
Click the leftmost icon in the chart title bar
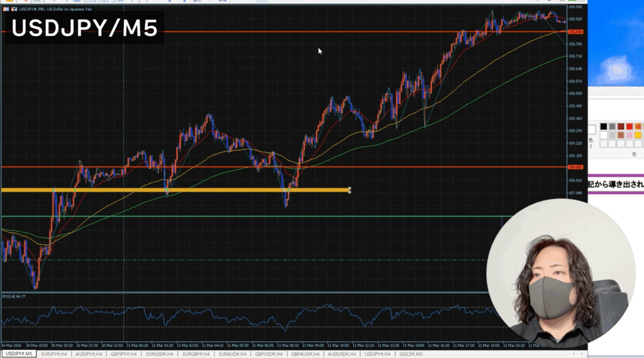pyautogui.click(x=6, y=8)
